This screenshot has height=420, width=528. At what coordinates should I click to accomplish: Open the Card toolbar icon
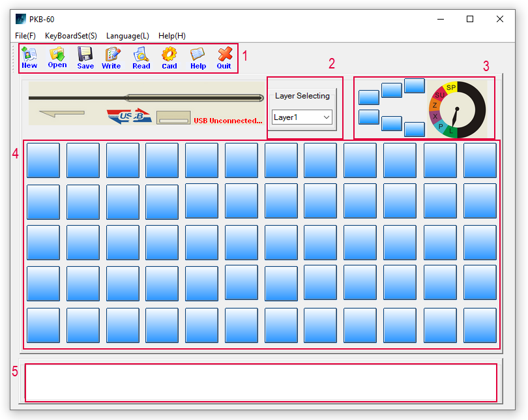169,57
